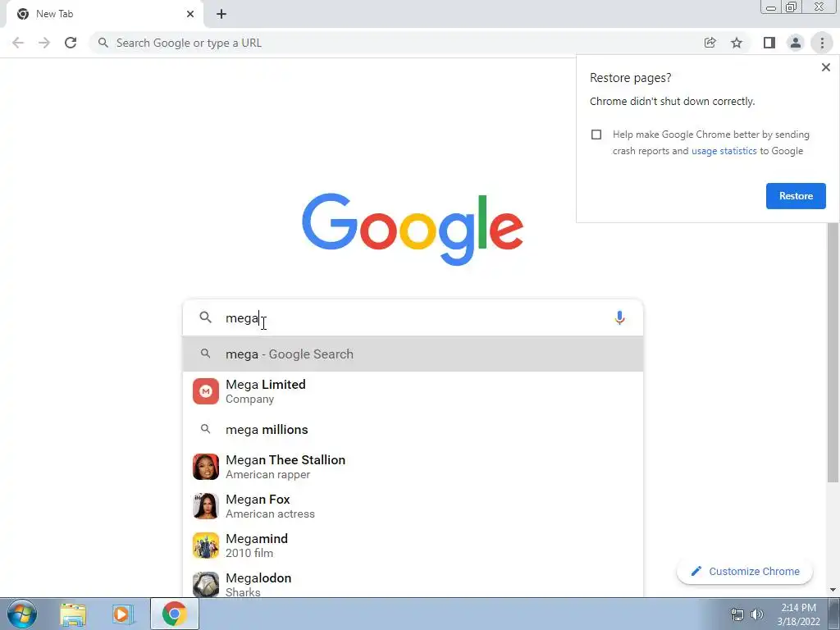Click the magnifier icon in Google search box
The width and height of the screenshot is (840, 630).
pyautogui.click(x=205, y=317)
